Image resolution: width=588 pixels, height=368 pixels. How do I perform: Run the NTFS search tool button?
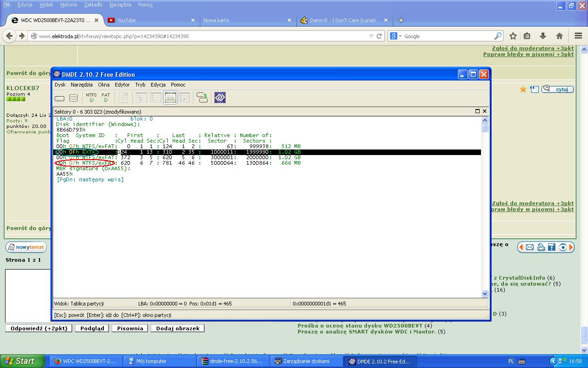pyautogui.click(x=91, y=98)
